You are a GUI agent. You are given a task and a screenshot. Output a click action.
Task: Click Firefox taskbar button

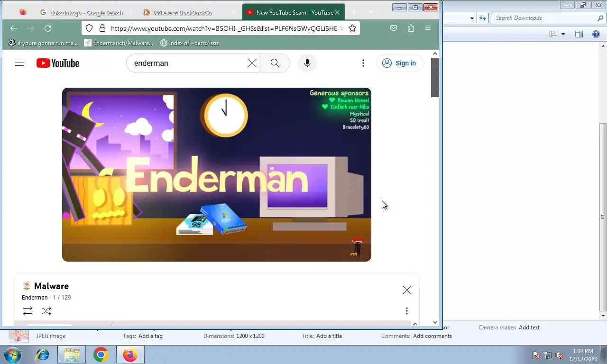coord(130,355)
